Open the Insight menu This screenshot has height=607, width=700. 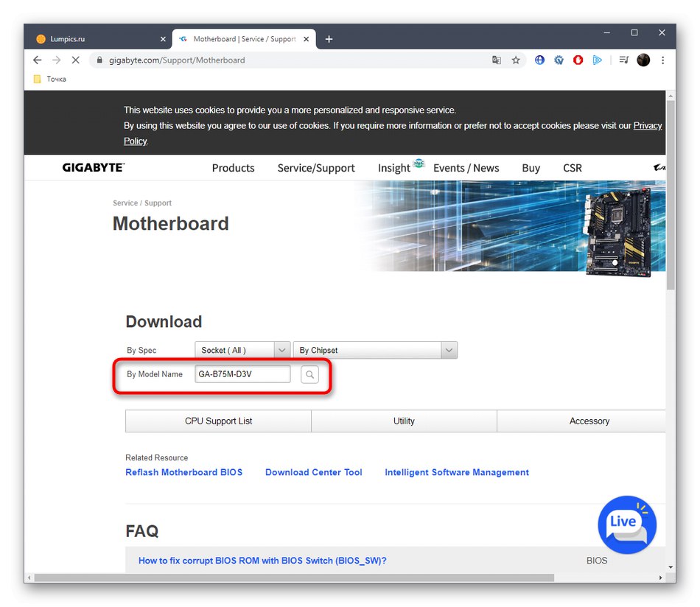click(393, 168)
